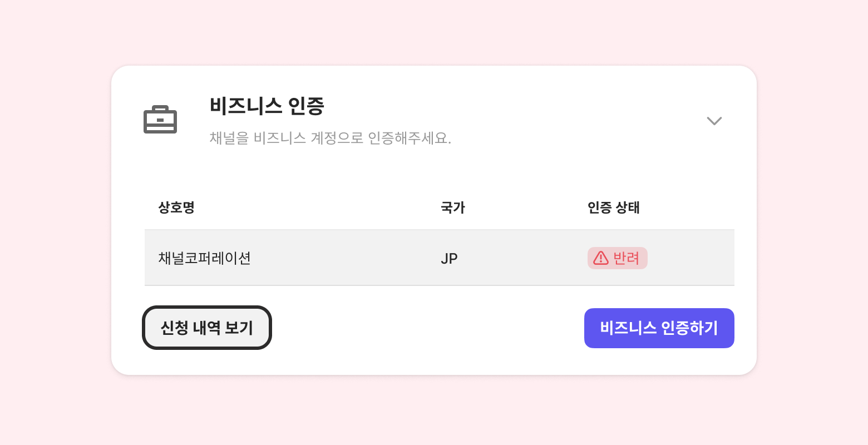Click the 인증 상태 column header
This screenshot has height=445, width=868.
[x=613, y=207]
